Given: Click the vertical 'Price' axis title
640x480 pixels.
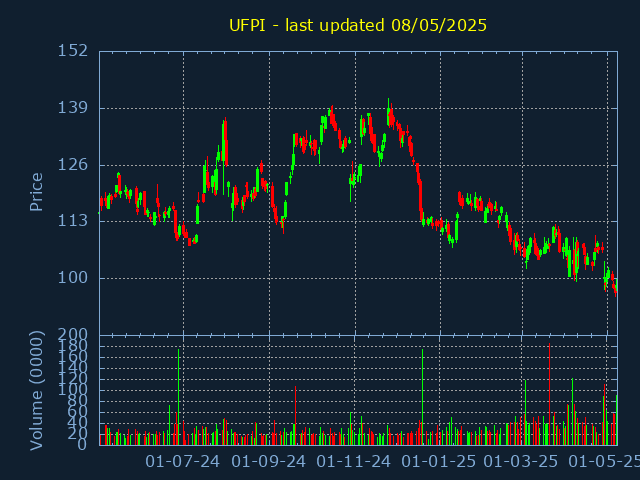Looking at the screenshot, I should (36, 192).
